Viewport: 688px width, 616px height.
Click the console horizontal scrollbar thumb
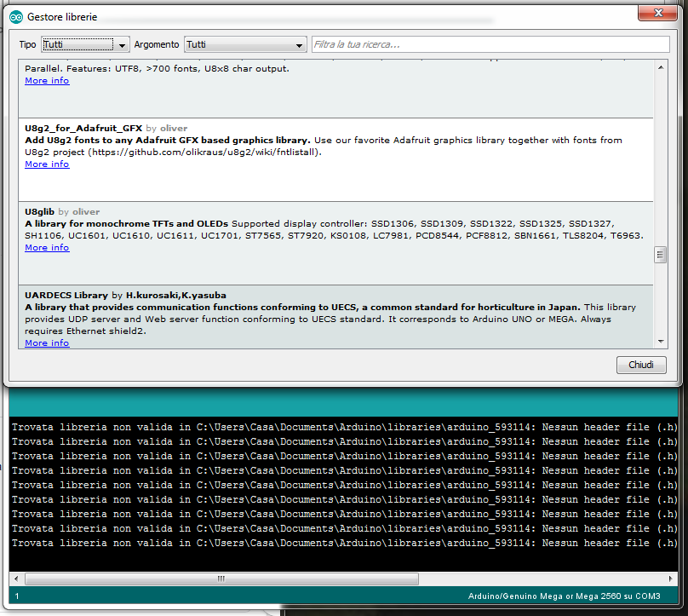(221, 579)
